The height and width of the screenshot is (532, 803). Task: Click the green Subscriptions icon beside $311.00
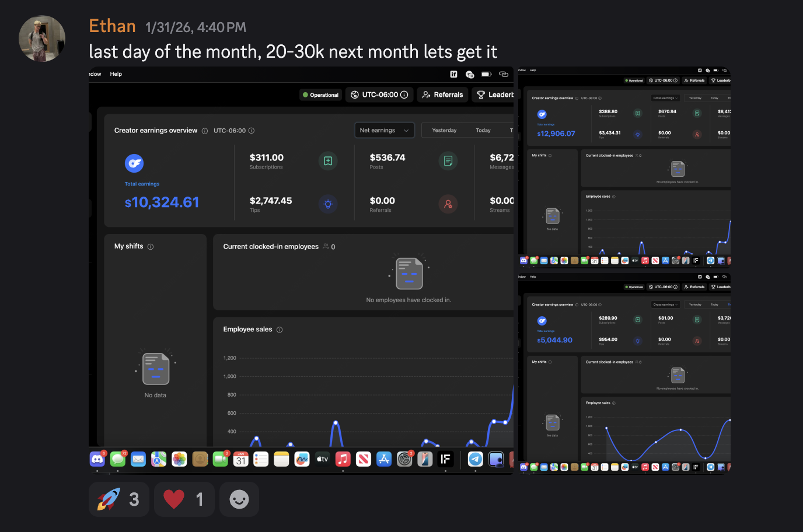click(x=328, y=161)
